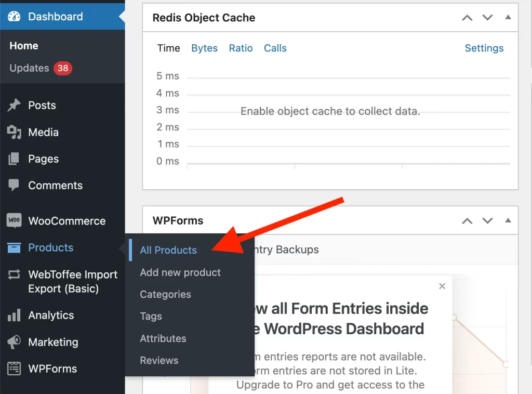Choose Add new product in submenu
The height and width of the screenshot is (394, 532).
click(180, 272)
